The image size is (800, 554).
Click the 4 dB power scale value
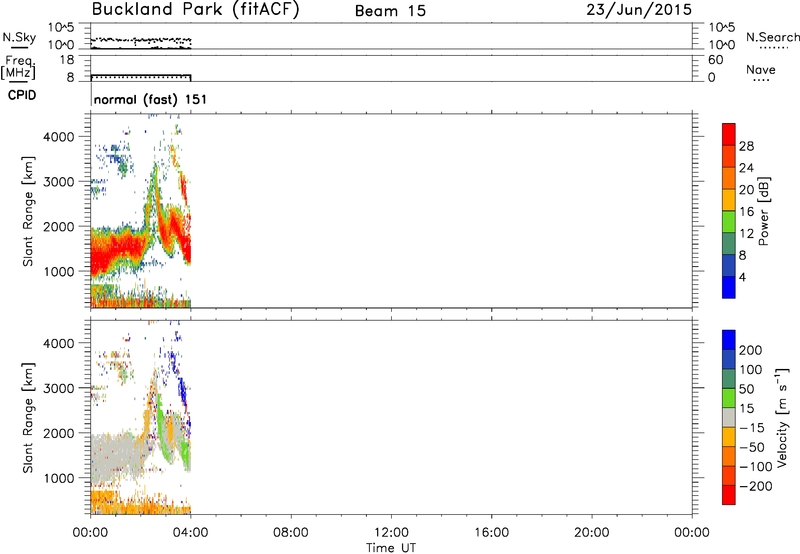click(x=742, y=278)
